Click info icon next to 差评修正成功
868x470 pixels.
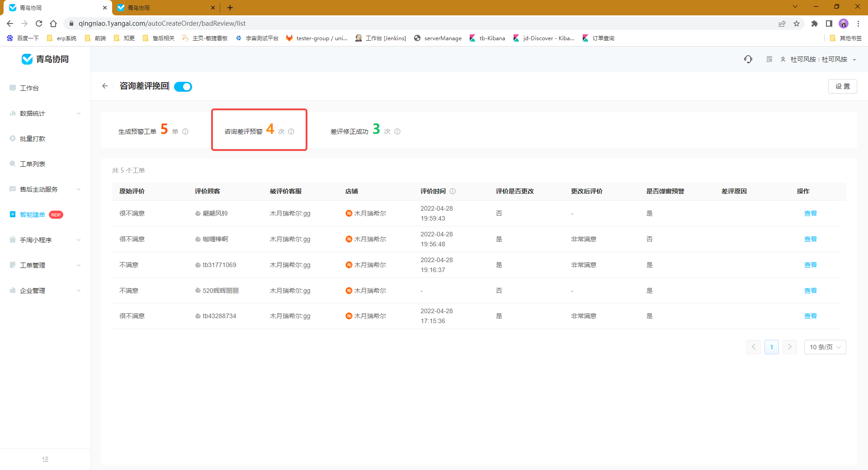(397, 132)
